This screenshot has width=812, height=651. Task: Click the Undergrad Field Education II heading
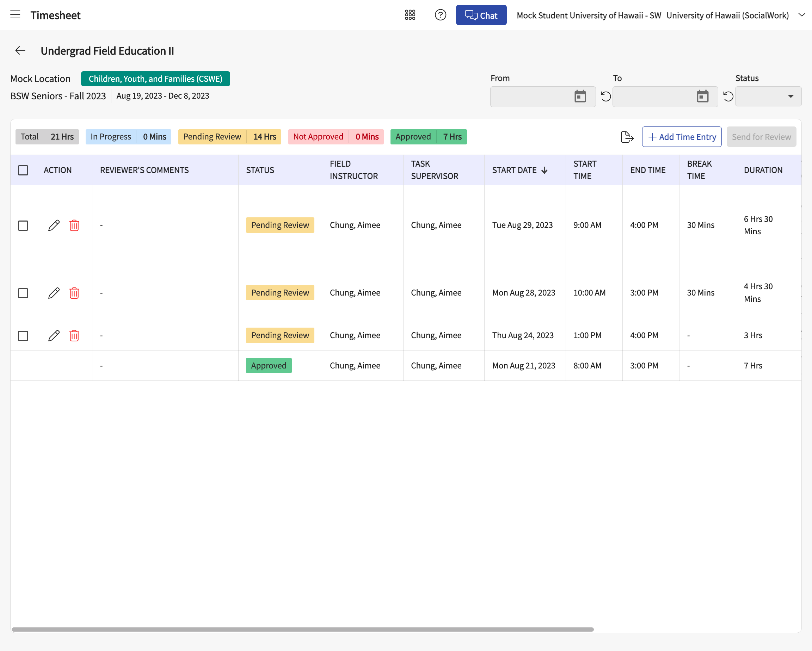coord(107,51)
